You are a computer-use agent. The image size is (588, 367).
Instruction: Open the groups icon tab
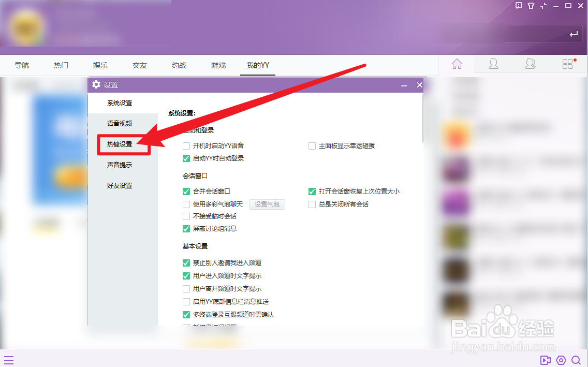(x=530, y=64)
